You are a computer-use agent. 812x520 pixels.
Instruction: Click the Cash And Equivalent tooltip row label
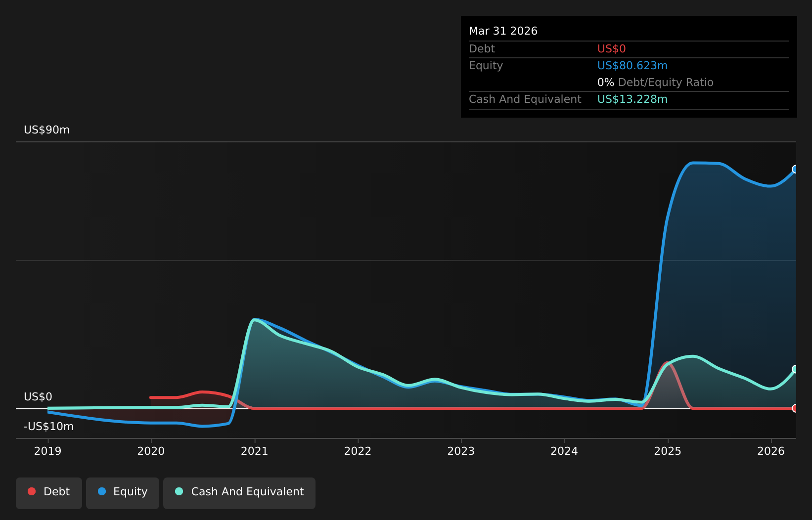pos(525,99)
